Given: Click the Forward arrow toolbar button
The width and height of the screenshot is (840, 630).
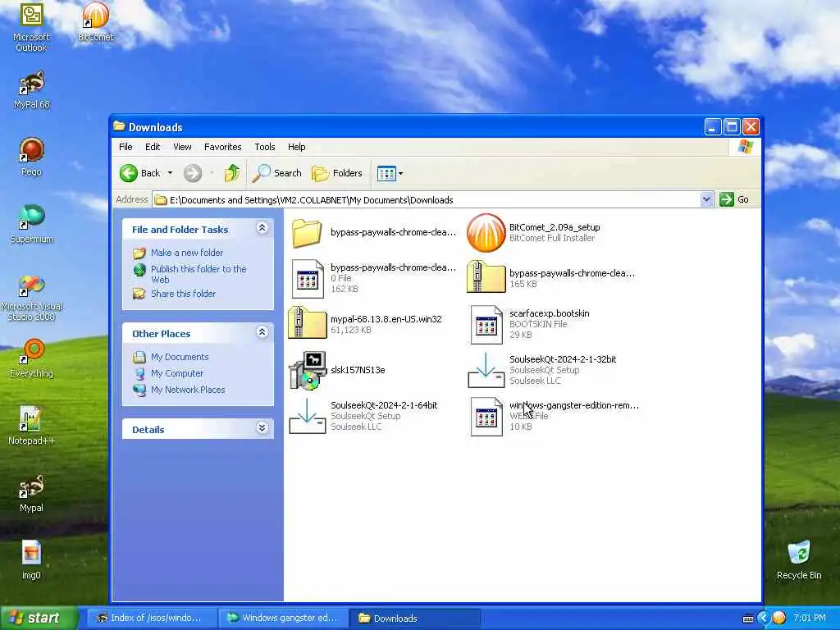Looking at the screenshot, I should tap(193, 173).
